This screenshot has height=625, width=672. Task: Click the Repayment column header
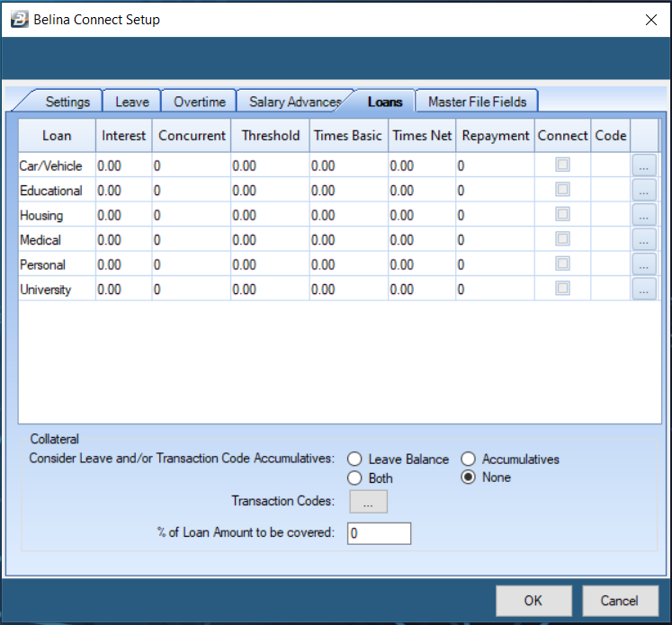(x=495, y=136)
